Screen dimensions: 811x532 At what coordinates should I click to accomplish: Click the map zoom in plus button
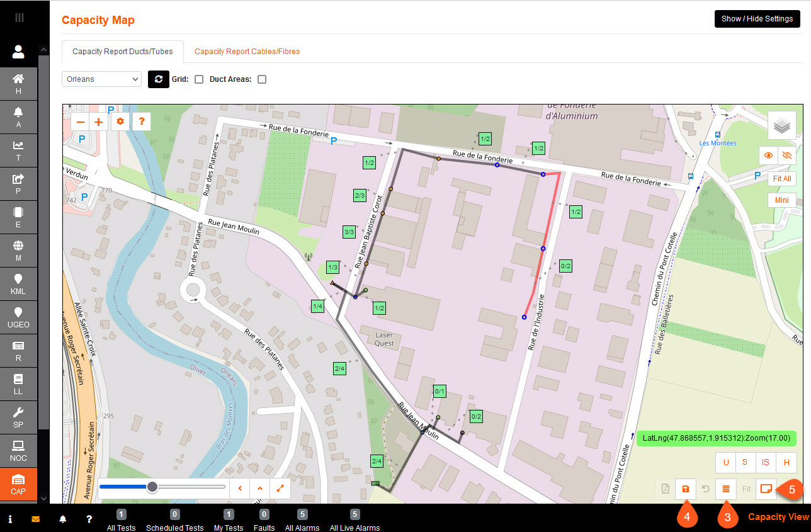click(99, 122)
